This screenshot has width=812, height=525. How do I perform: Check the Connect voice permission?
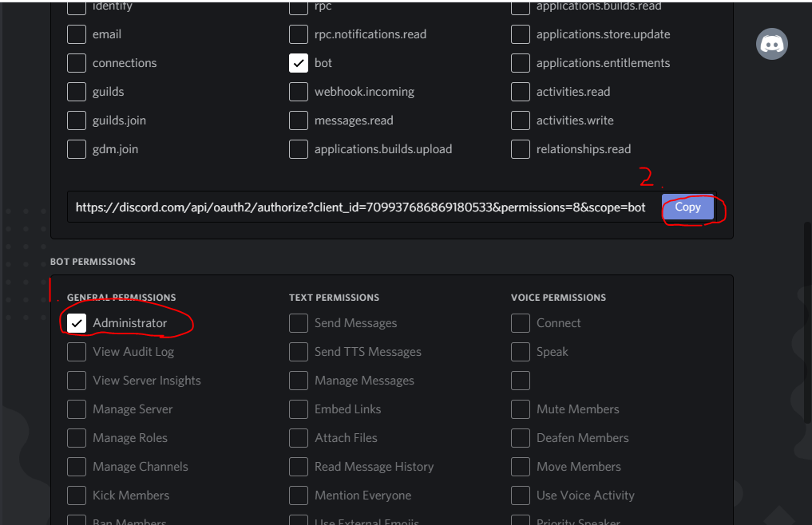[x=521, y=323]
